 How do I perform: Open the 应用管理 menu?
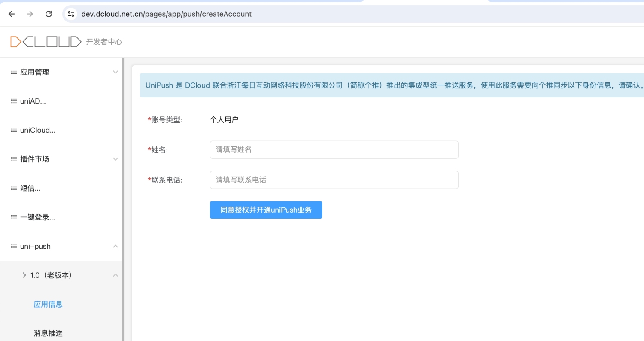click(x=35, y=72)
